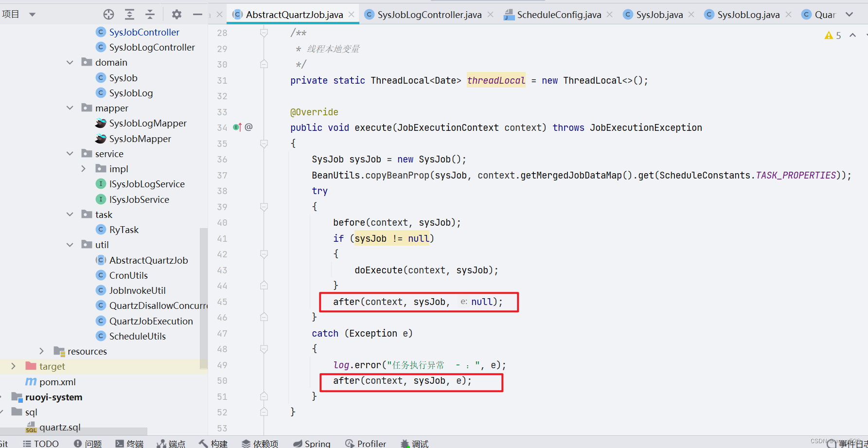This screenshot has height=448, width=868.
Task: Open SysJobLogMapper in tree
Action: (x=148, y=123)
